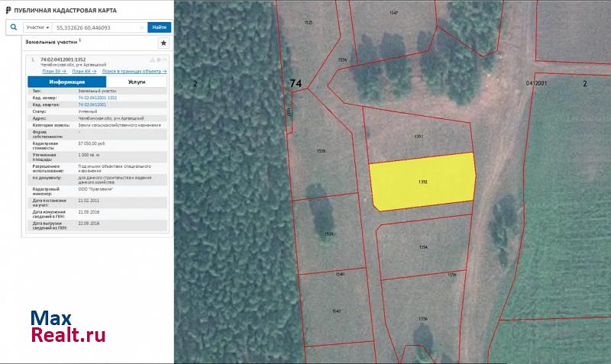Screen dimensions: 611x364
Task: Click Поиск в границах объекта link
Action: 134,70
